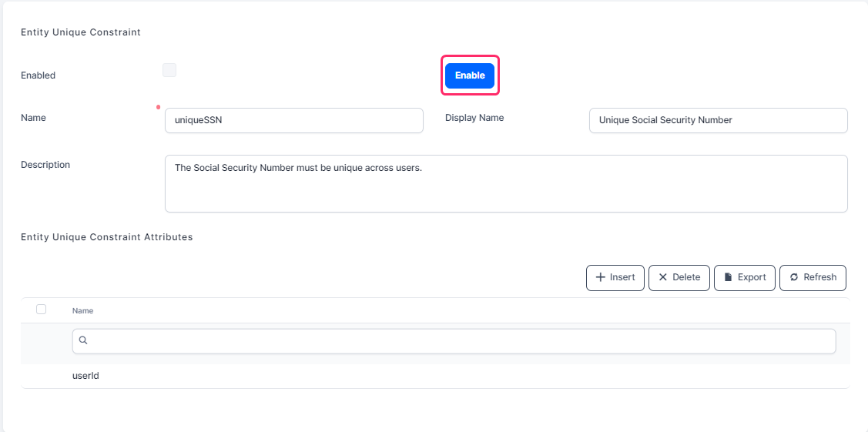
Task: Click the Description field label
Action: click(45, 165)
